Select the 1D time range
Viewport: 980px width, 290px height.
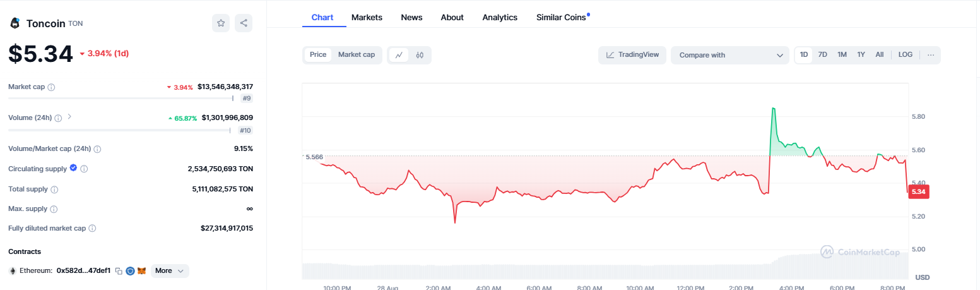(x=804, y=55)
